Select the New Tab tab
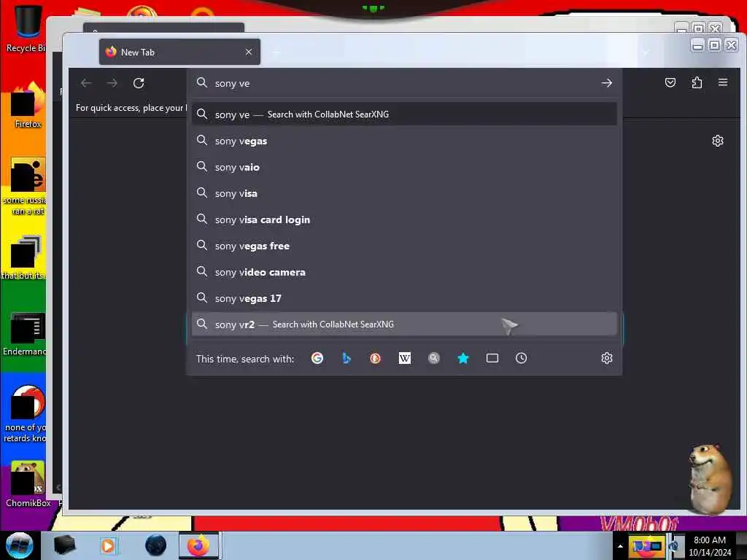747x560 pixels. tap(179, 52)
